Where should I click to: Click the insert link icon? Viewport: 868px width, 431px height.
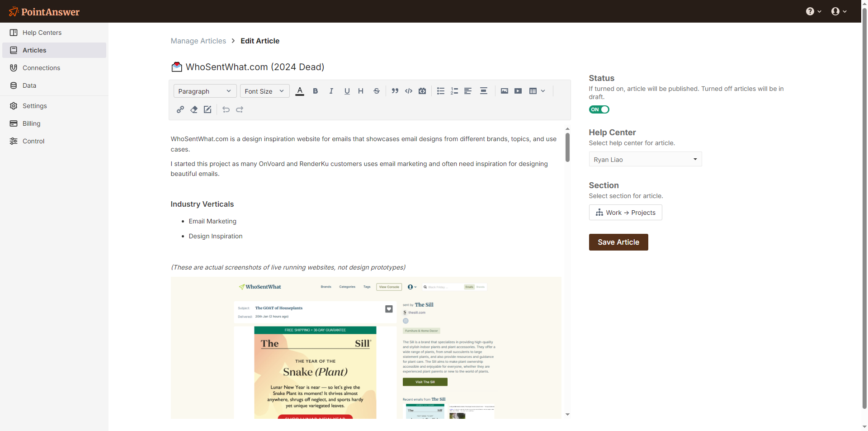[x=180, y=109]
